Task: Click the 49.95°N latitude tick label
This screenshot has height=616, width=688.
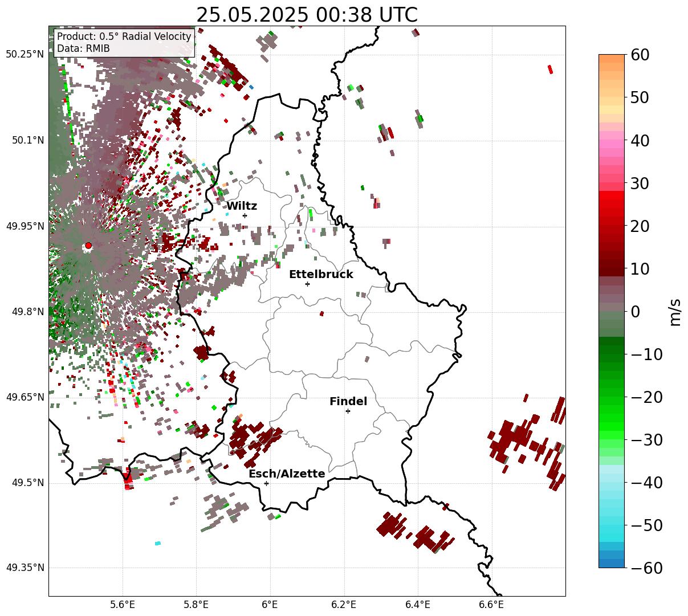Action: (x=25, y=226)
